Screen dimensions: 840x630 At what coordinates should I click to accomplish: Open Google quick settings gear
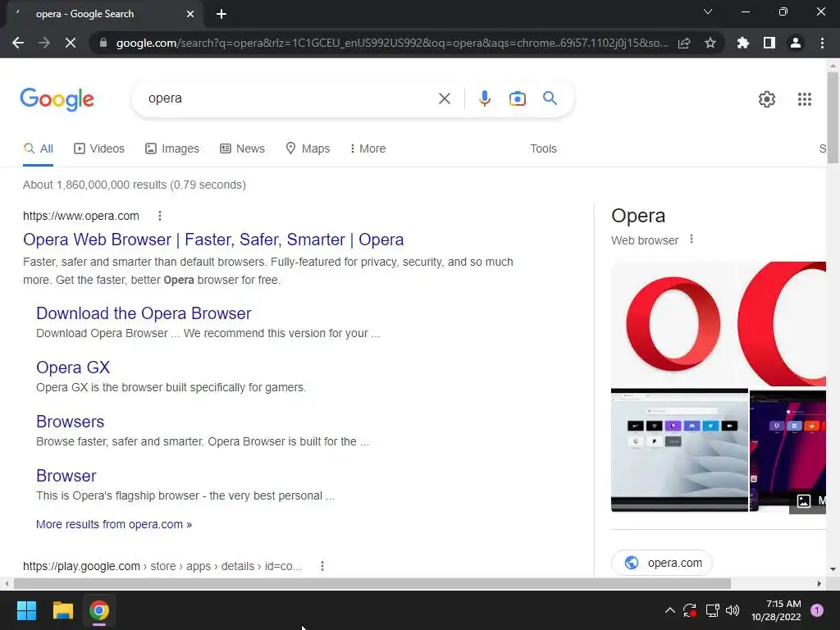[x=767, y=99]
